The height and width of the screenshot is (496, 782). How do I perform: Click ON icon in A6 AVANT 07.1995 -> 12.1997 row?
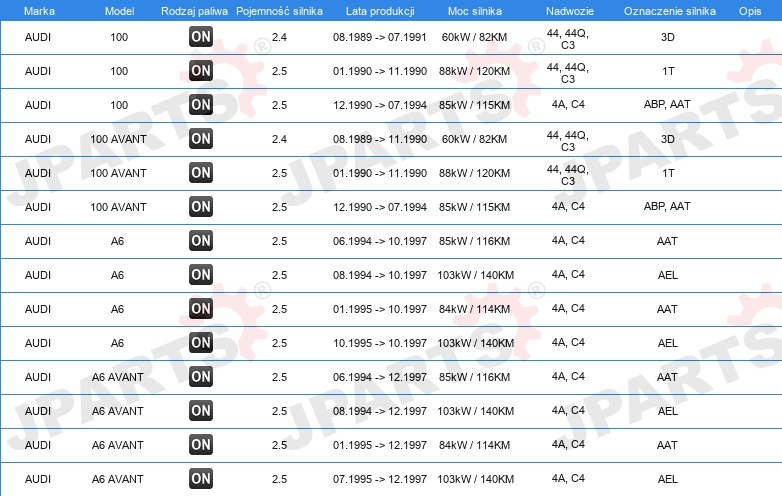pyautogui.click(x=201, y=479)
